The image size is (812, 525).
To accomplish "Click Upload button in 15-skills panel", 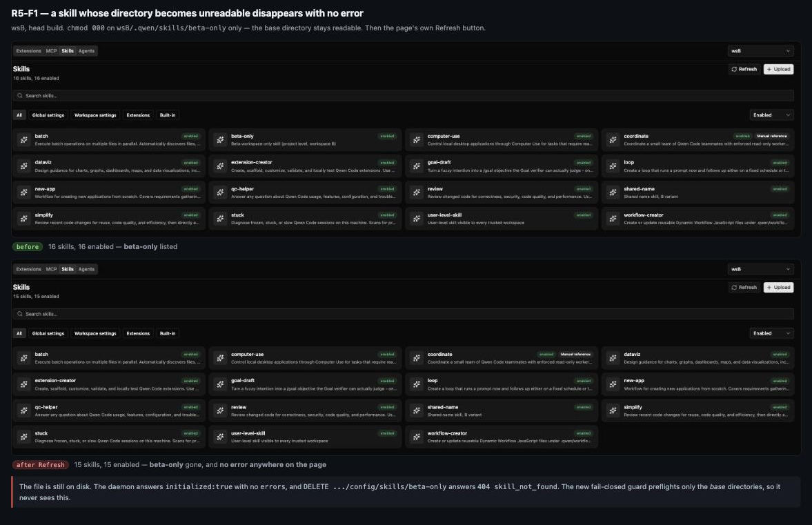I will coord(778,288).
